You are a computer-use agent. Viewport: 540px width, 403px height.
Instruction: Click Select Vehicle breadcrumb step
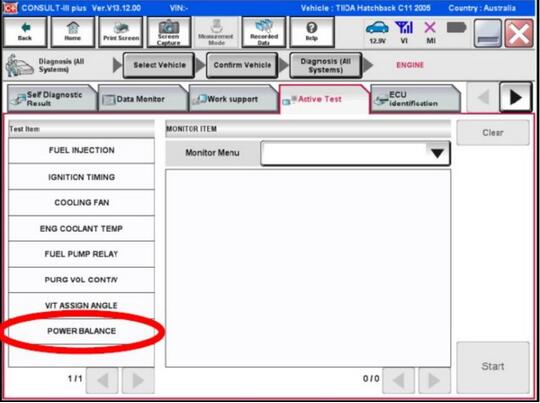[159, 65]
